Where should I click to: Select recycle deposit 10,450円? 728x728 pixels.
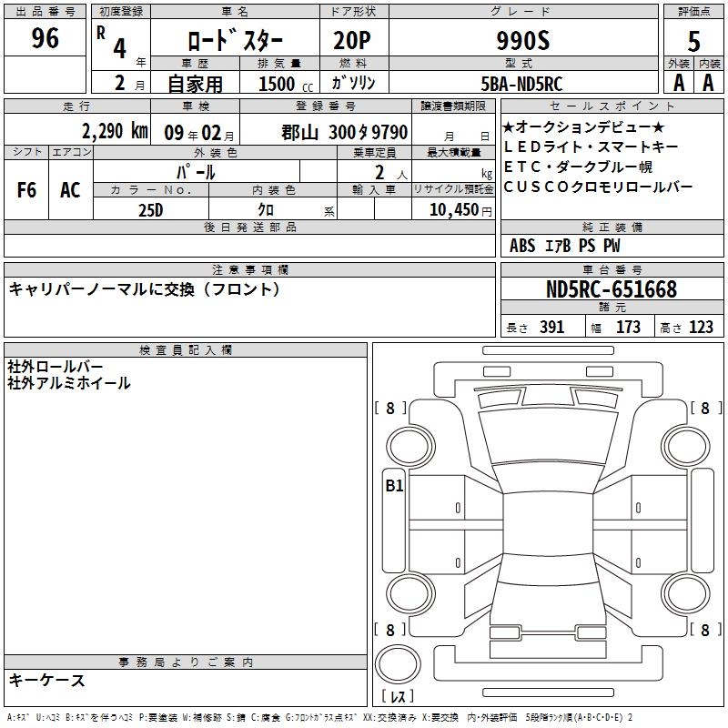click(461, 210)
